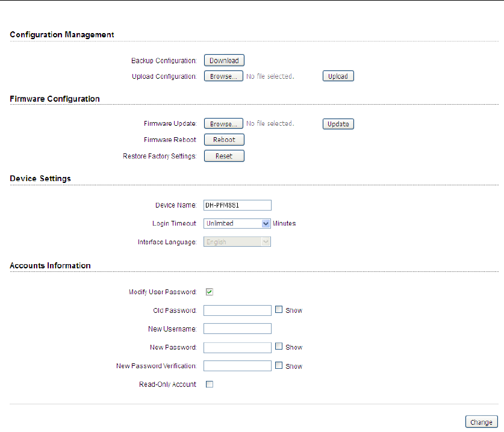Screen dimensions: 504x432
Task: Open the Interface Language dropdown
Action: click(237, 242)
